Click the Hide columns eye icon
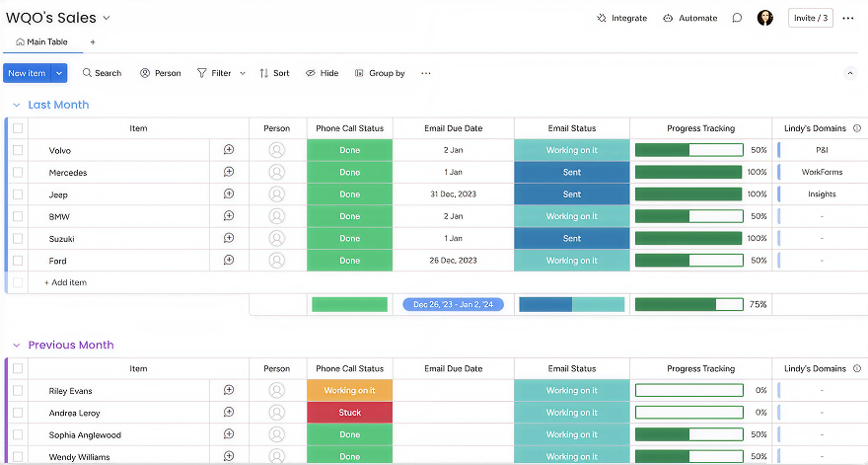 point(311,73)
